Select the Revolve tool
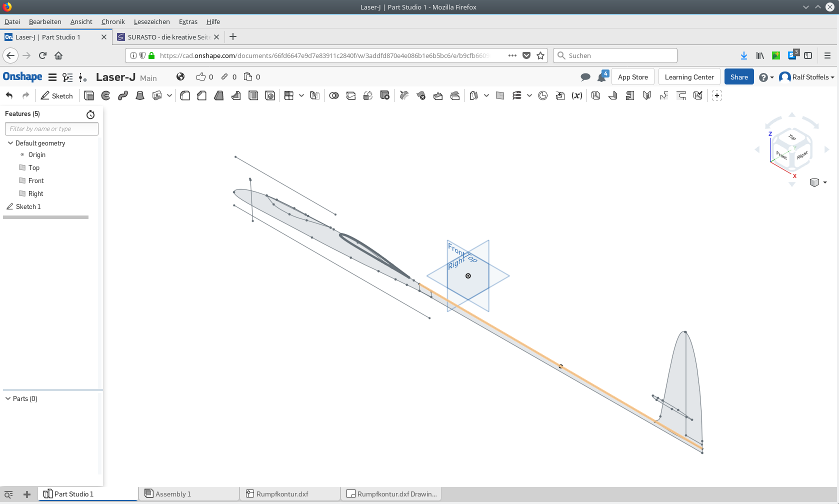This screenshot has height=504, width=839. point(105,95)
